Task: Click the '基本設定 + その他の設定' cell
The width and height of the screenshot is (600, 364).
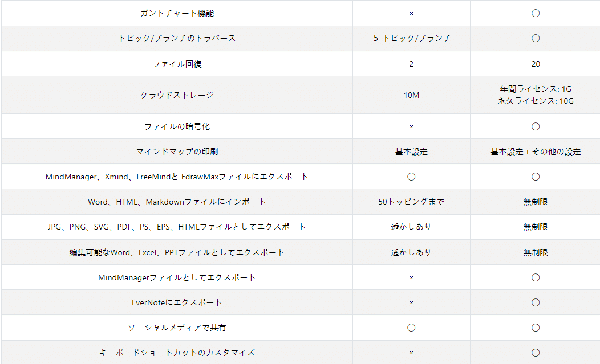Action: (x=536, y=152)
